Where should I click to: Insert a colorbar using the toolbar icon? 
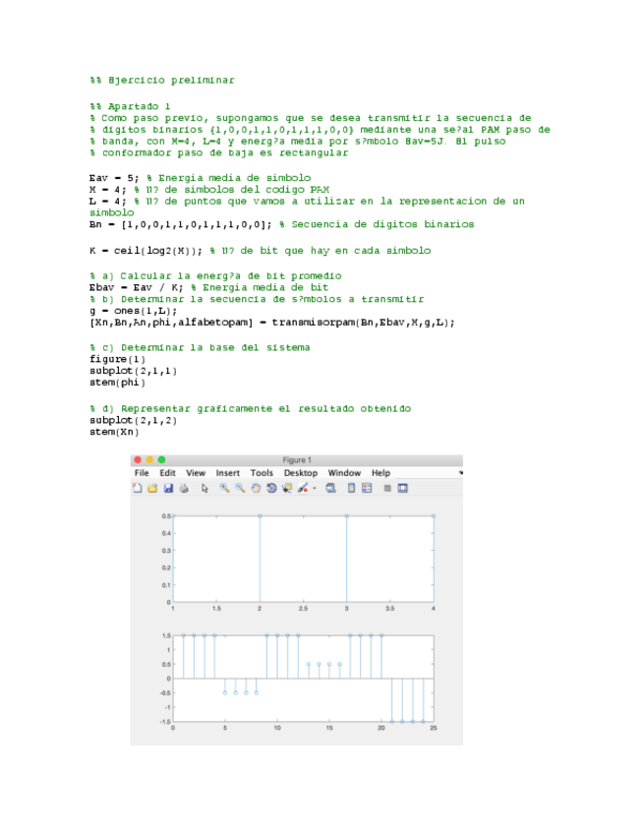click(350, 487)
